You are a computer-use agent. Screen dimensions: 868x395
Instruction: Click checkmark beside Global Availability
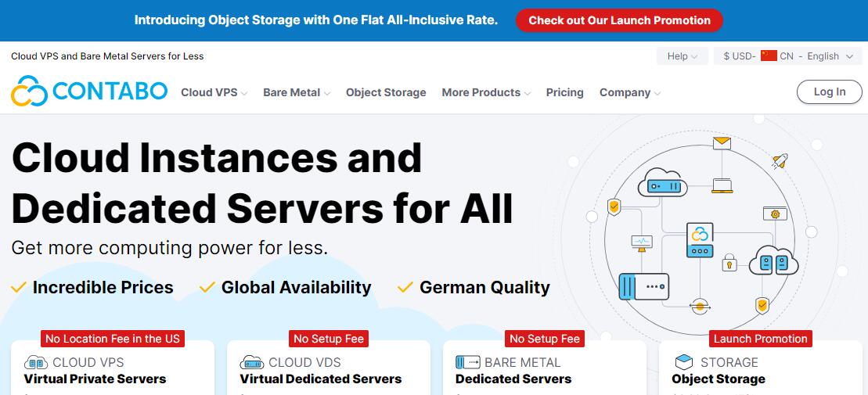207,287
